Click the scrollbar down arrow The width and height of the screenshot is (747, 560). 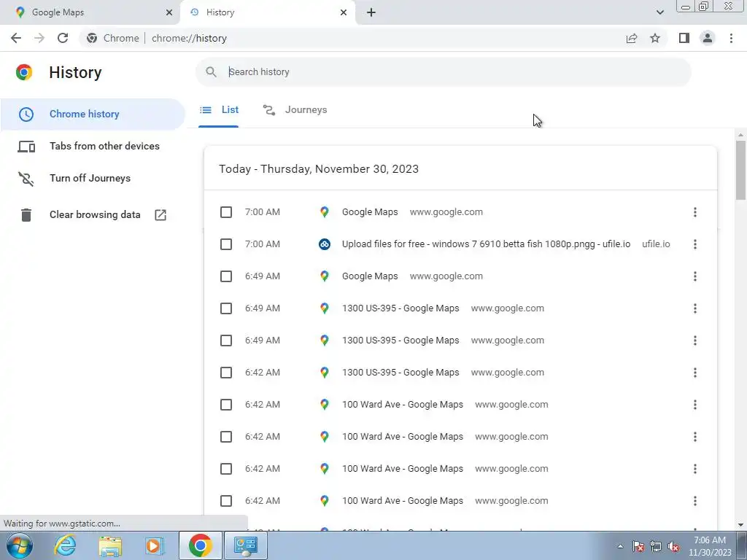tap(740, 525)
